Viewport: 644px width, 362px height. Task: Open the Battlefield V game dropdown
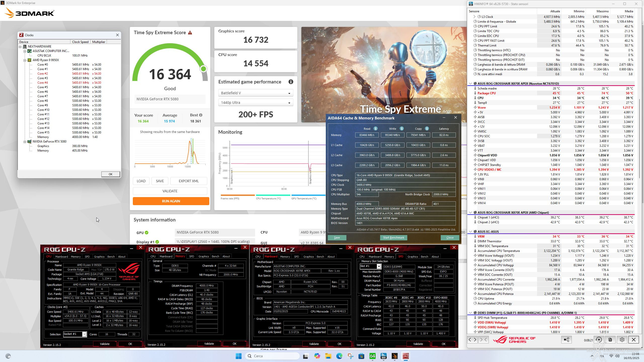256,93
